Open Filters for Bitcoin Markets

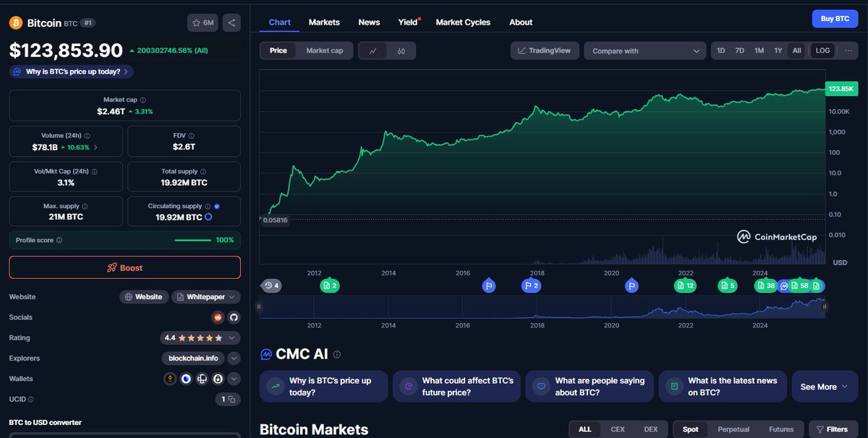pyautogui.click(x=833, y=429)
